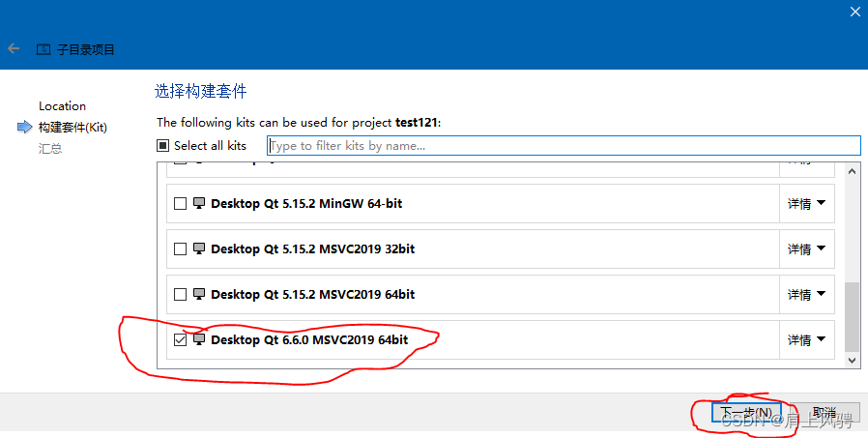Image resolution: width=868 pixels, height=438 pixels.
Task: Expand 详情 for Qt 5.15.2 MSVC2019 32bit
Action: (x=806, y=249)
